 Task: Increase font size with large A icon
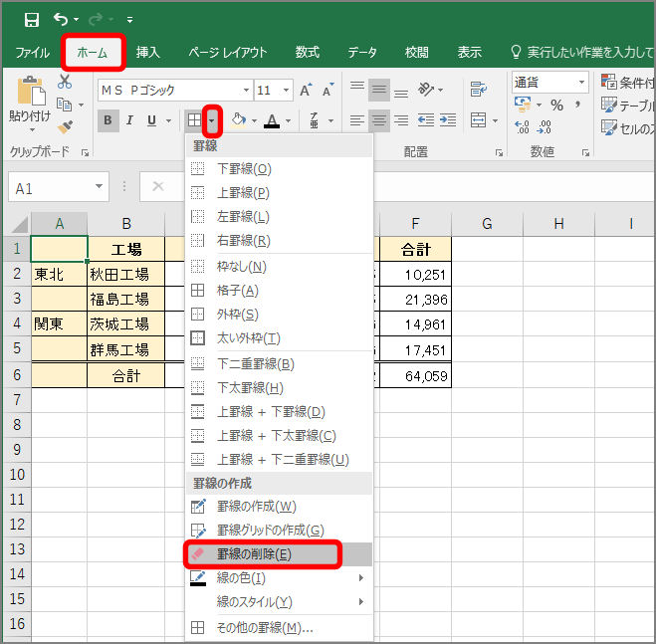tap(306, 90)
